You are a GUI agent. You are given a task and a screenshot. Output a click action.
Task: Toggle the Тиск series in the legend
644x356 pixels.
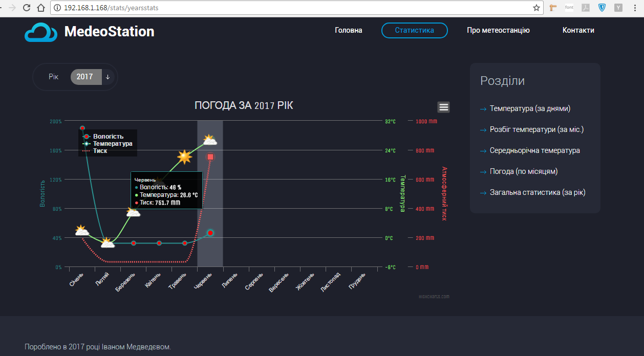pyautogui.click(x=100, y=151)
